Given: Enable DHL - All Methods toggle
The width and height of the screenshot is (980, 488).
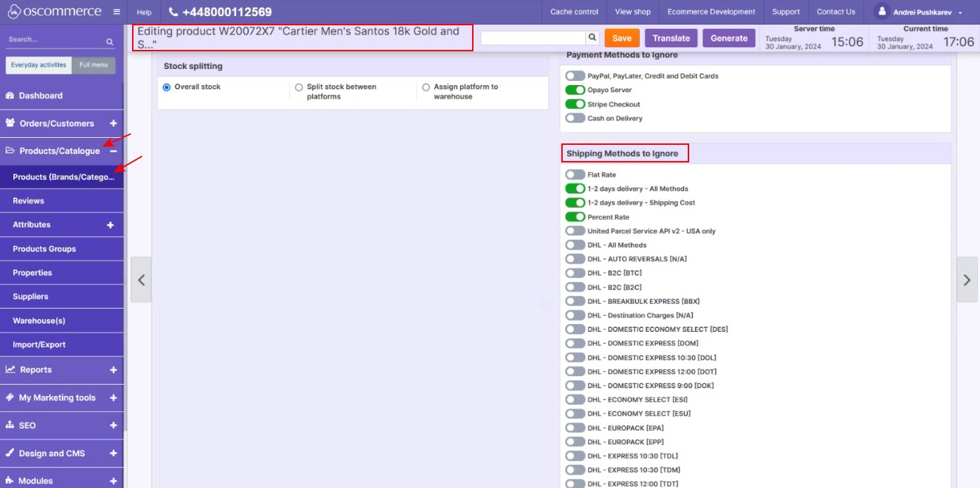Looking at the screenshot, I should pyautogui.click(x=575, y=245).
